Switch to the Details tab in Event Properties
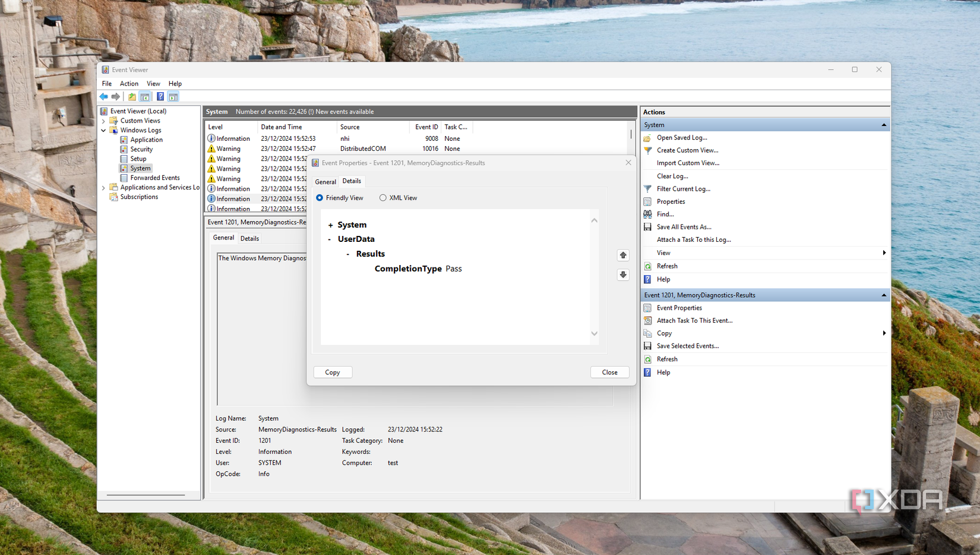 point(352,181)
